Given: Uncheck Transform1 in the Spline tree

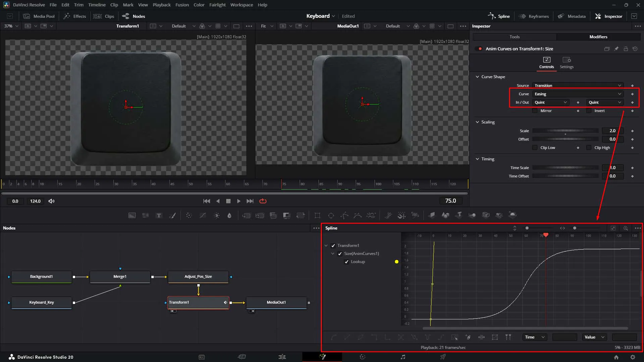Looking at the screenshot, I should pos(333,246).
